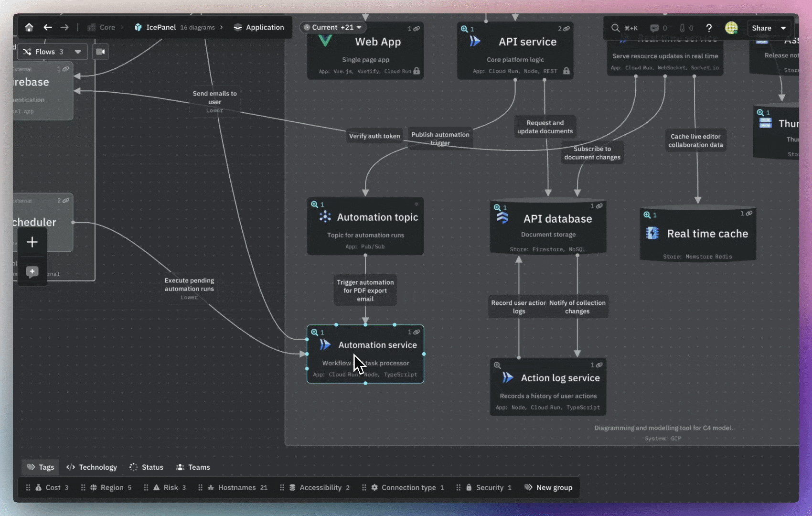Select the 'Trigger automation for PDF export email' label
Screen dimensions: 812x516
[365, 290]
